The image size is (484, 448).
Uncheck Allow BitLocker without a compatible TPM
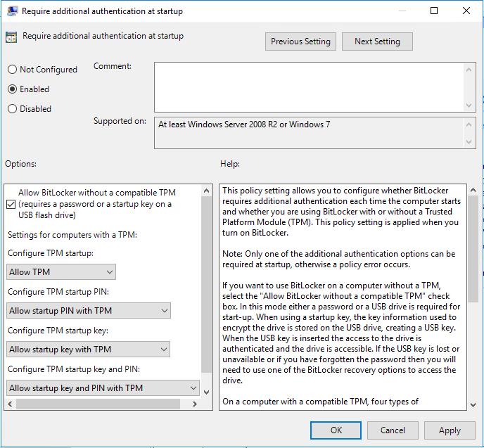point(11,204)
